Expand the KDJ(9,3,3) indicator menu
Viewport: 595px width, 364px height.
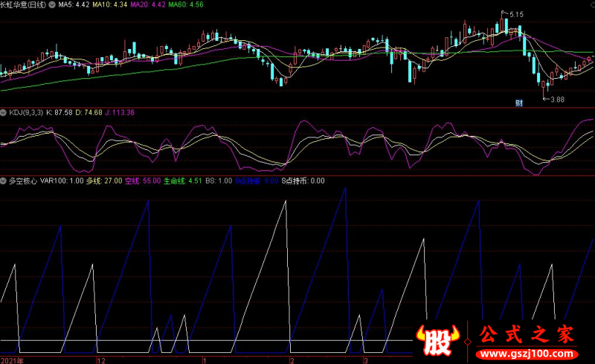(x=4, y=113)
